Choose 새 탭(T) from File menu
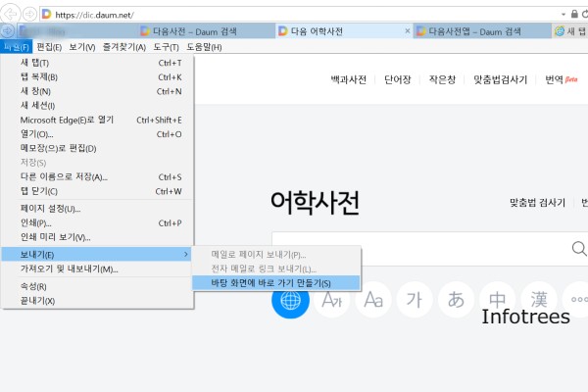588x392 pixels. coord(97,63)
